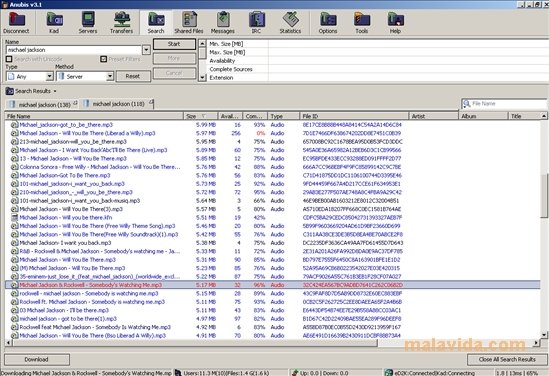Screen dimensions: 549x376
Task: Click the eD2K connection status icon
Action: pyautogui.click(x=389, y=373)
